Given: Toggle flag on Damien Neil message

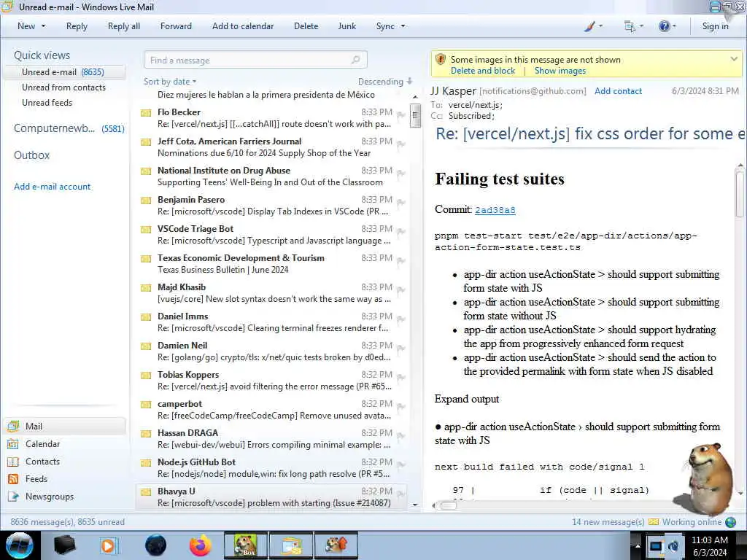Looking at the screenshot, I should (401, 348).
